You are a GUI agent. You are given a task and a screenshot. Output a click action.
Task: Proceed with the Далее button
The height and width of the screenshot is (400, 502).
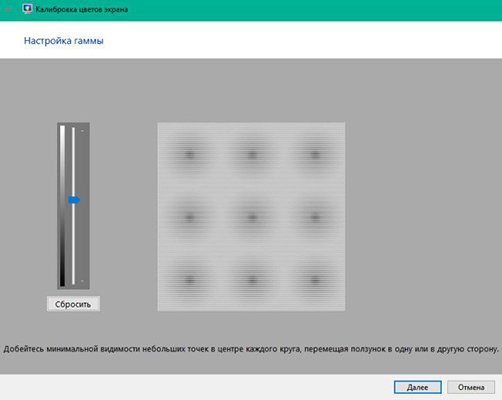pos(418,387)
